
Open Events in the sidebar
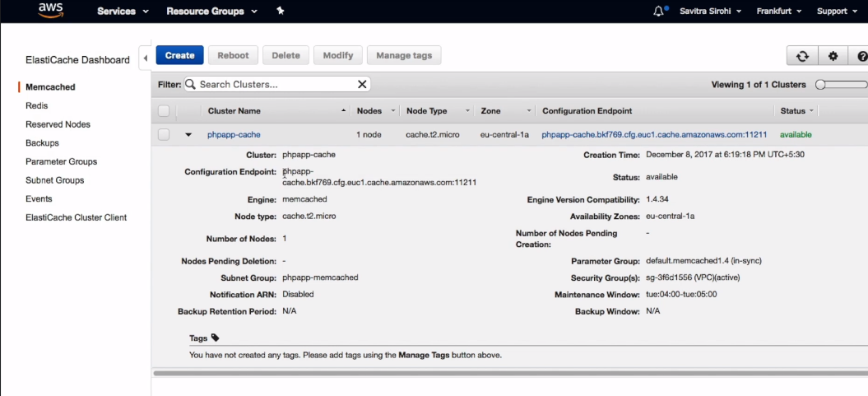[x=39, y=199]
